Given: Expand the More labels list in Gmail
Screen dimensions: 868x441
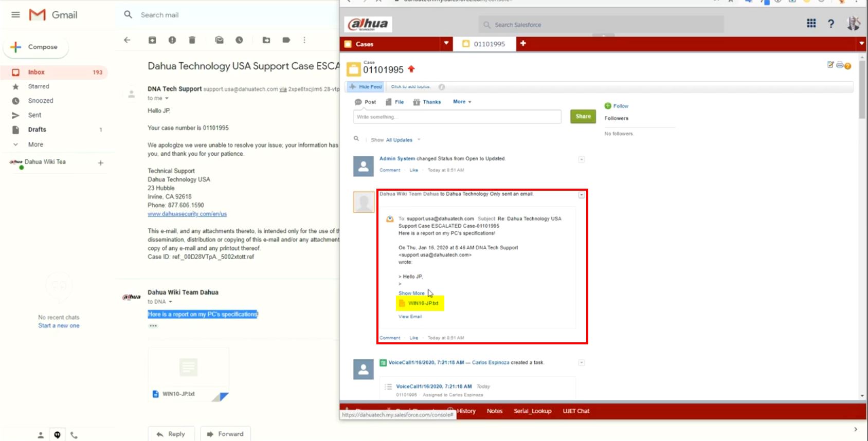Looking at the screenshot, I should click(x=35, y=144).
